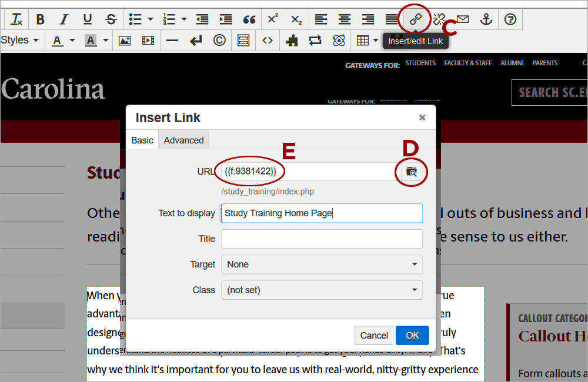Open the Anchor tool
This screenshot has height=382, width=588.
pyautogui.click(x=486, y=19)
